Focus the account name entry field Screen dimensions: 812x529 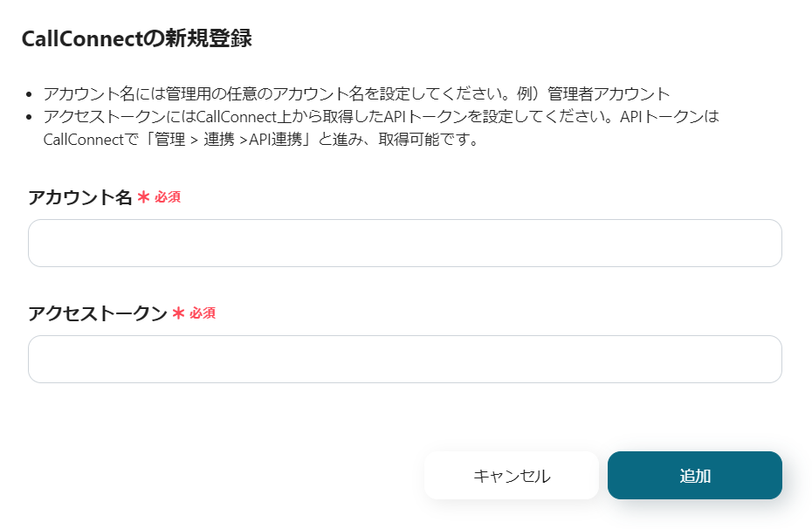click(405, 243)
